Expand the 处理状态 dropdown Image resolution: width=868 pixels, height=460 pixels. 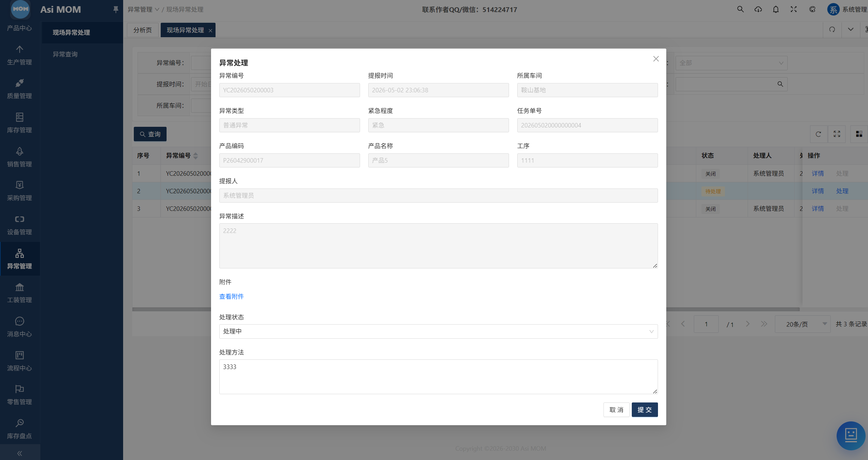point(438,331)
